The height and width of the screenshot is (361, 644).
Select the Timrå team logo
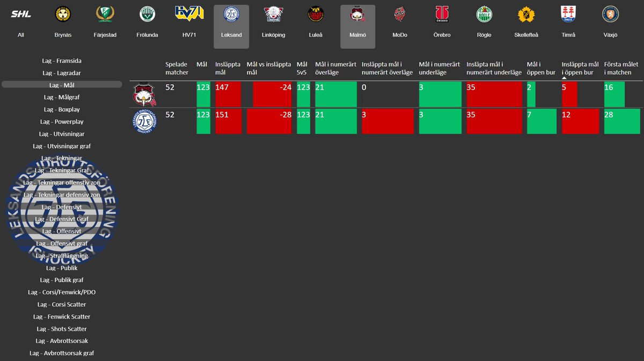click(568, 14)
